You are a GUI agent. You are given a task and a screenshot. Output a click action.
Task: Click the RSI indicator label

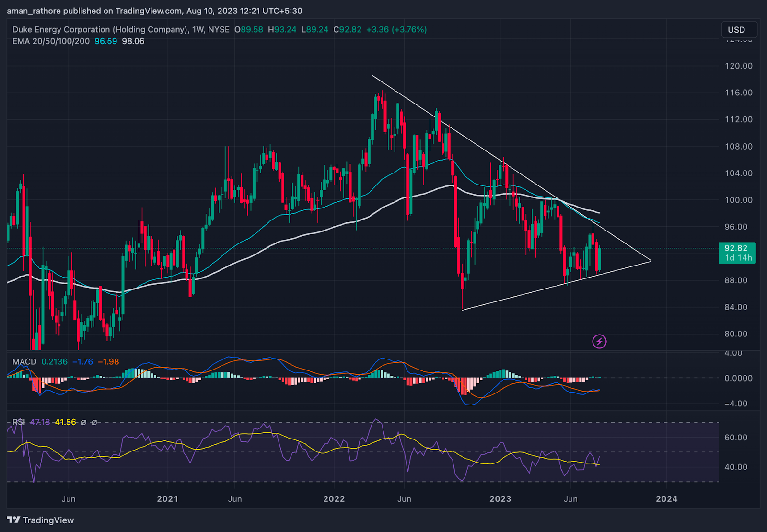19,422
